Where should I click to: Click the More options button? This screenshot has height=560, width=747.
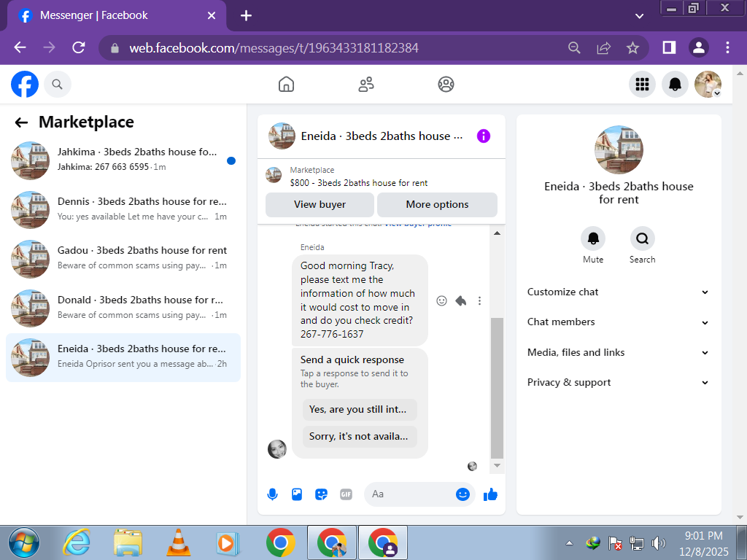pyautogui.click(x=438, y=205)
